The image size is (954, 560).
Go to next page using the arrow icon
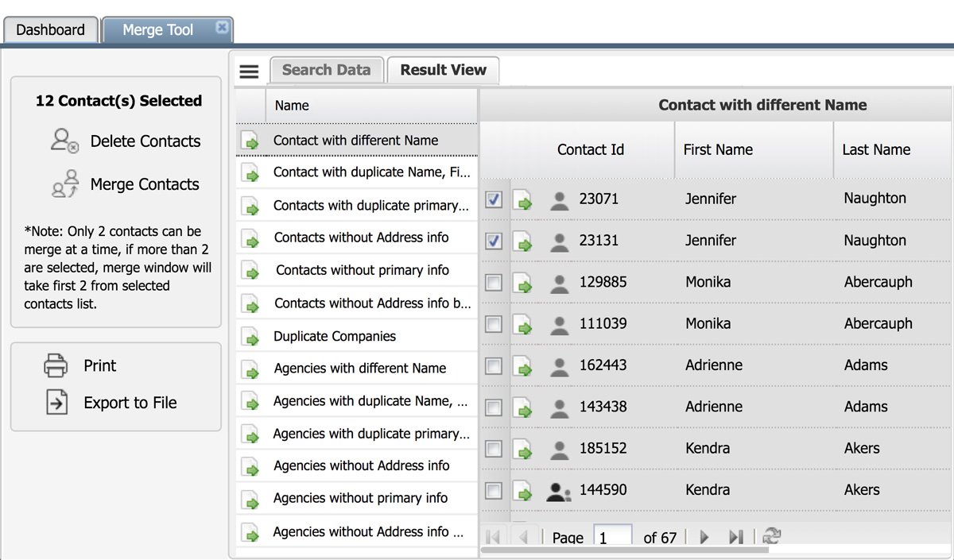click(704, 538)
